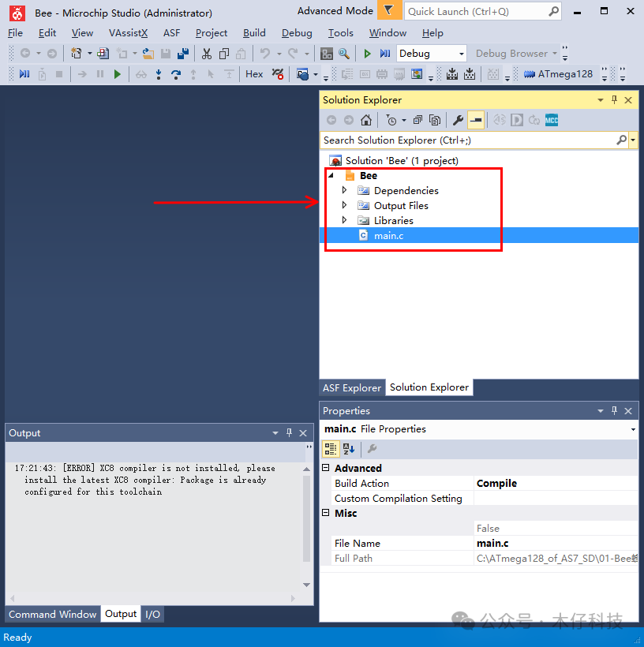Click the search icon in Solution Explorer
Viewport: 644px width, 647px height.
[x=621, y=140]
